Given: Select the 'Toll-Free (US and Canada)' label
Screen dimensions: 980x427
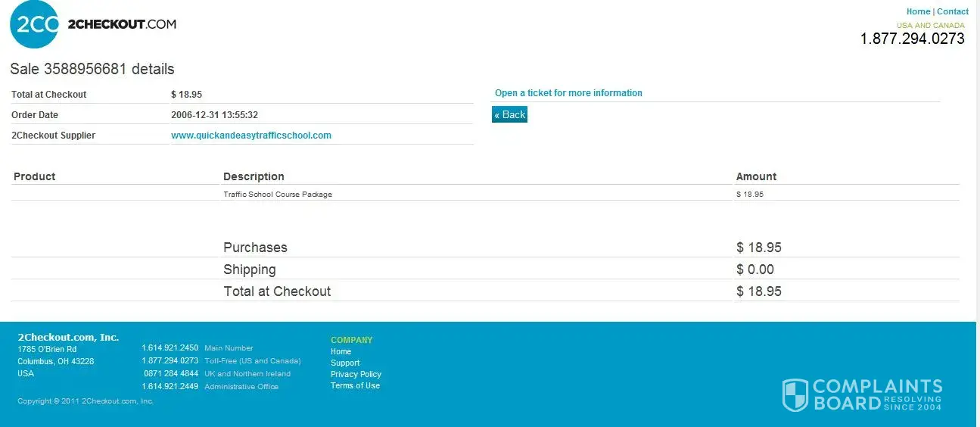Looking at the screenshot, I should point(253,361).
